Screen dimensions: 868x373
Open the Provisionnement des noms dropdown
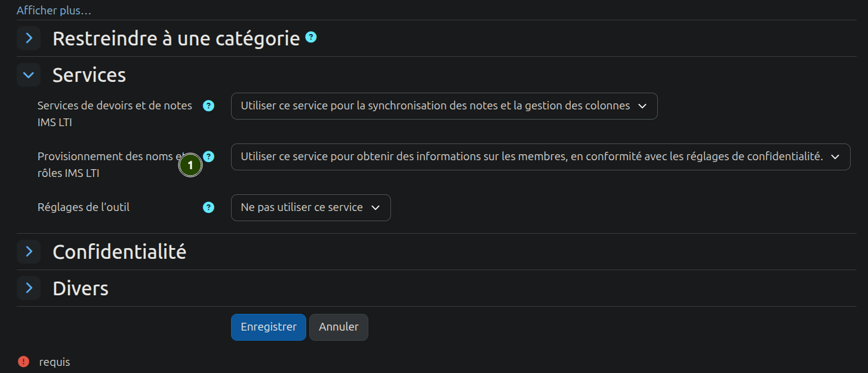point(540,157)
